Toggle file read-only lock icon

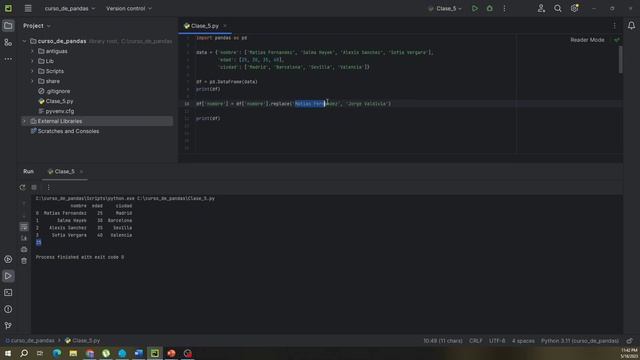point(630,341)
